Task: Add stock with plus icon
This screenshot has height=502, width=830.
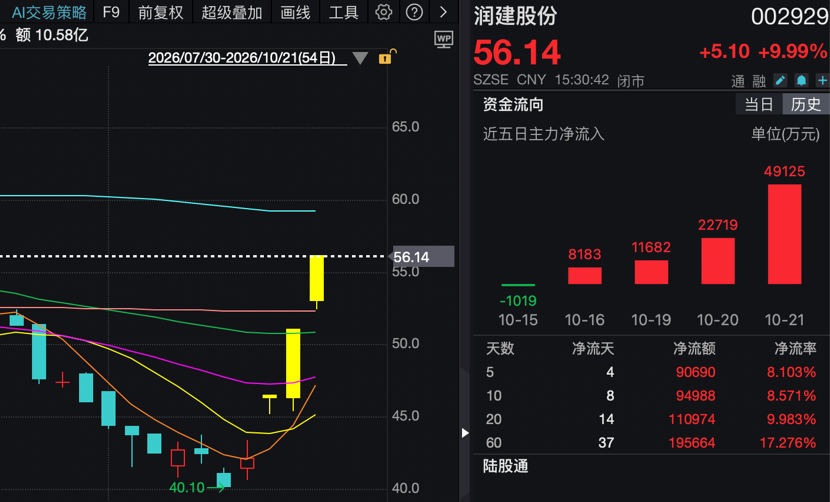Action: pos(822,80)
